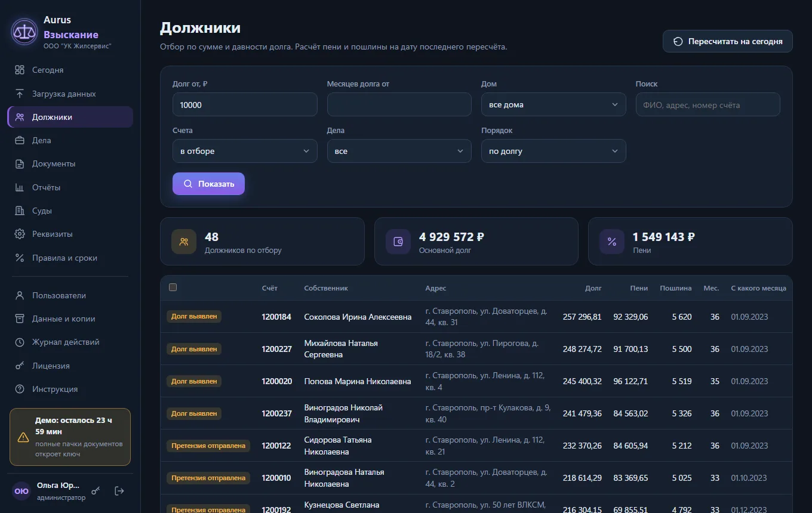812x513 pixels.
Task: Focus the Долг от input field
Action: [x=245, y=104]
